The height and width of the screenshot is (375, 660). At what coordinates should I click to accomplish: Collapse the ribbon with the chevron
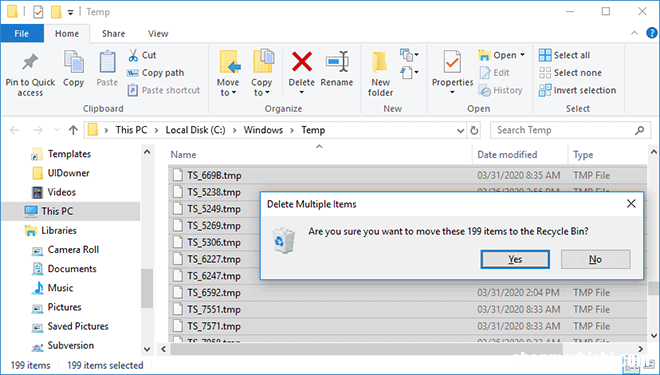tap(634, 33)
